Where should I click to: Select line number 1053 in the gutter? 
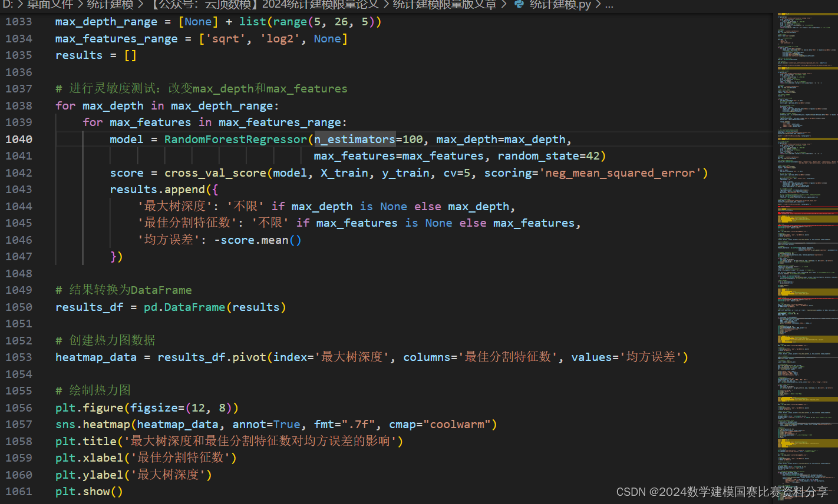[19, 357]
